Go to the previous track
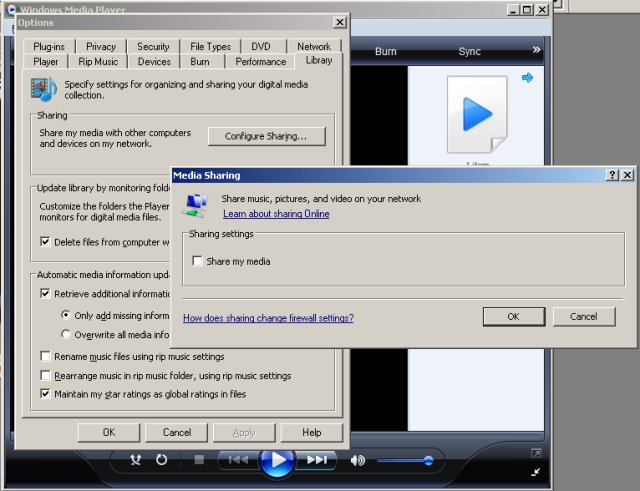 click(239, 460)
